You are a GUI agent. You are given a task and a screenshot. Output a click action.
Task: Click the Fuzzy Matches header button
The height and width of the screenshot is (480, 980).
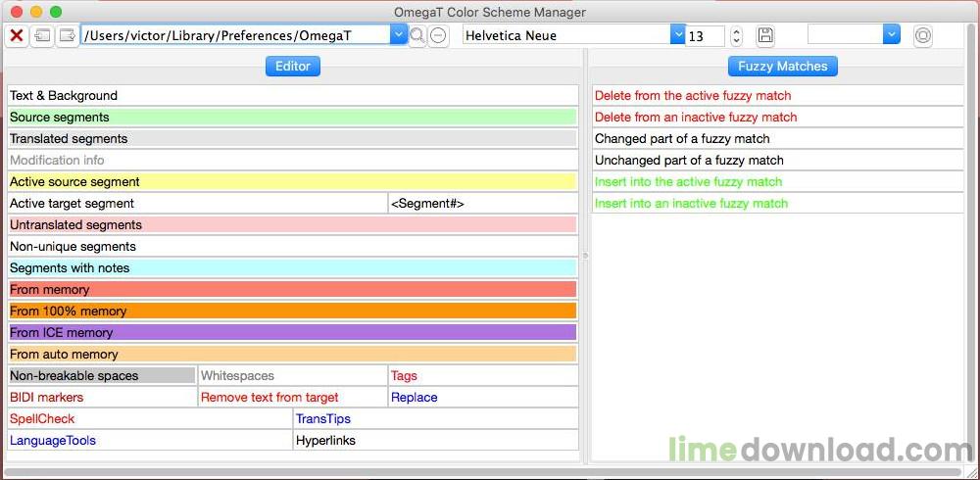[782, 67]
